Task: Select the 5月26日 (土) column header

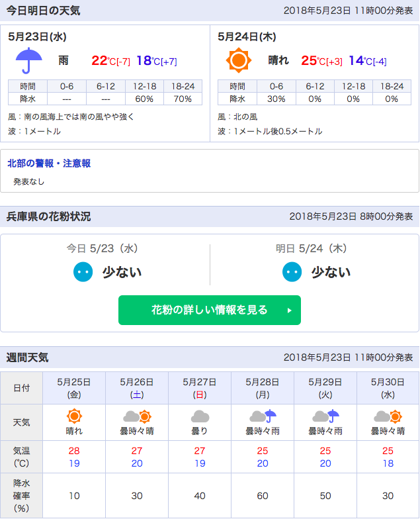Action: [x=137, y=388]
